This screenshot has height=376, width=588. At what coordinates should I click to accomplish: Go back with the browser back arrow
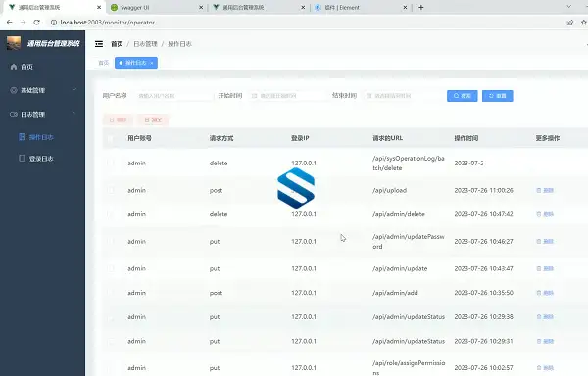tap(10, 23)
